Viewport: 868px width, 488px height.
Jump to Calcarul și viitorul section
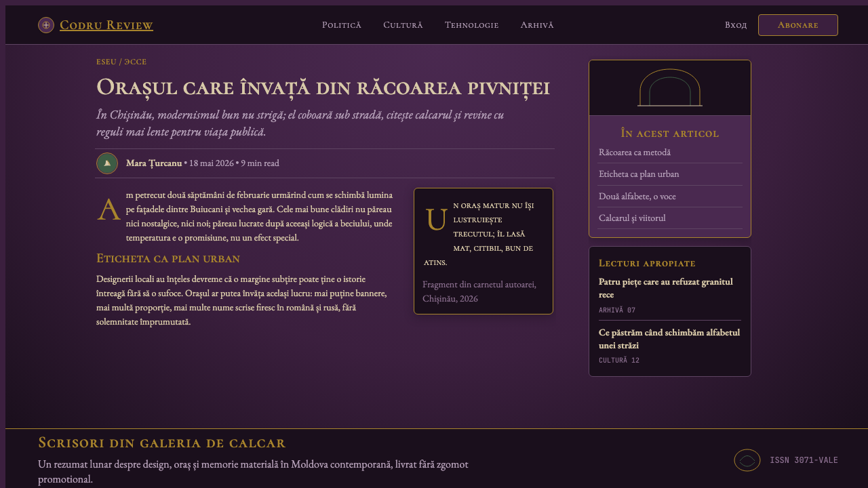670,218
